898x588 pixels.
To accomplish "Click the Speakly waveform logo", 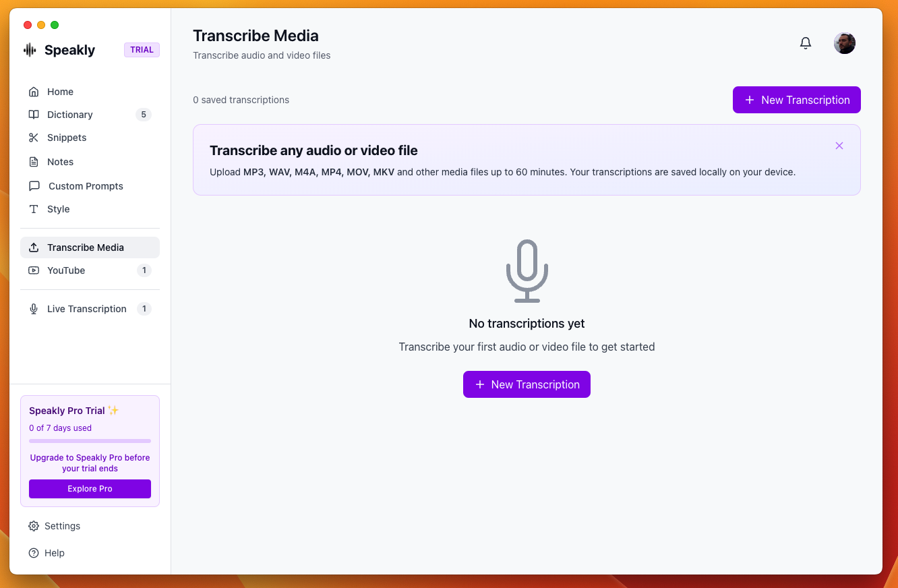I will click(x=30, y=50).
